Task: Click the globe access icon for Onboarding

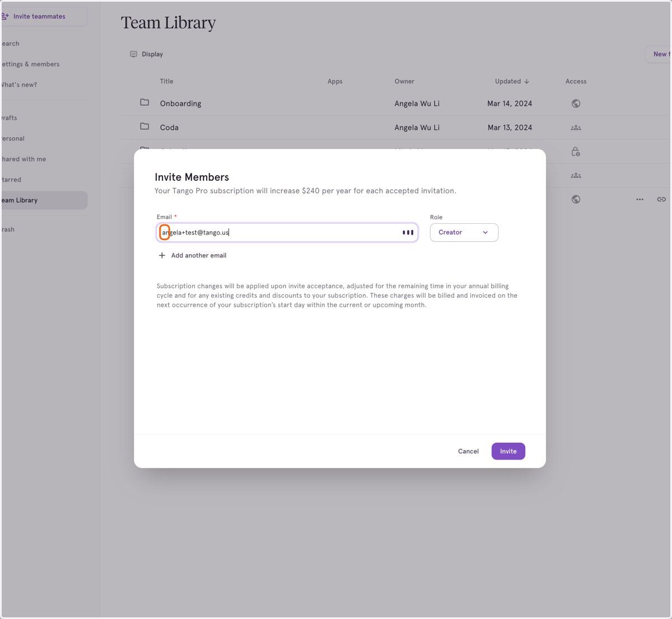Action: click(x=576, y=104)
